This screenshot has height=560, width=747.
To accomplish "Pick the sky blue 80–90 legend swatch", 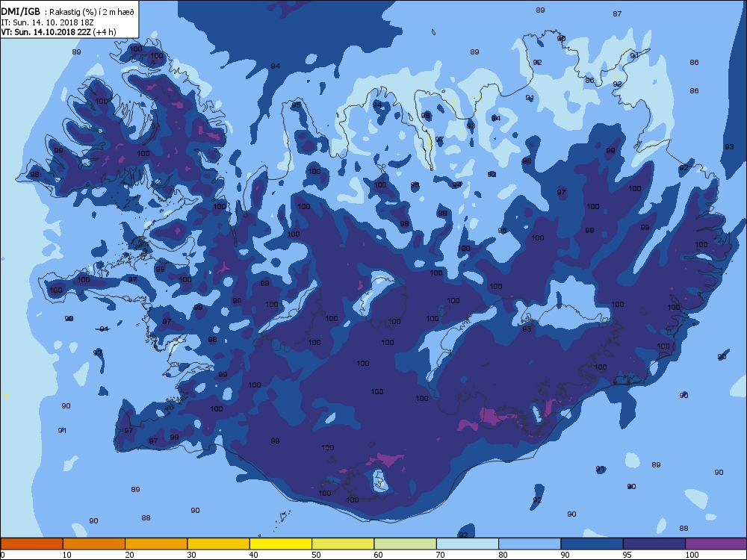I will point(530,544).
